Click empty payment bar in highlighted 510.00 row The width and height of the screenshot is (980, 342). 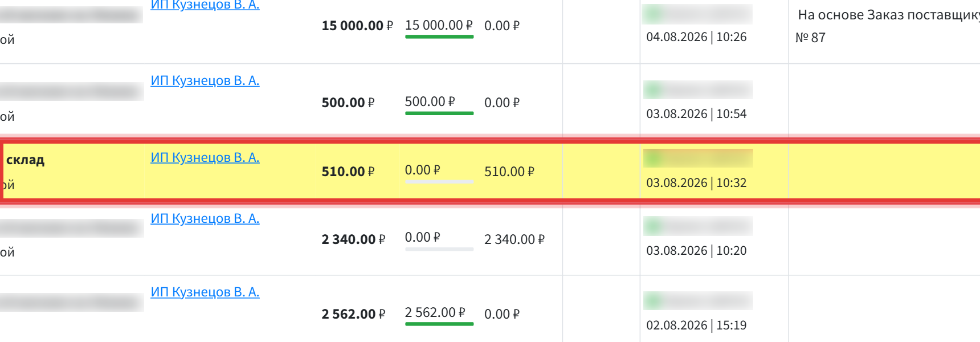click(439, 181)
